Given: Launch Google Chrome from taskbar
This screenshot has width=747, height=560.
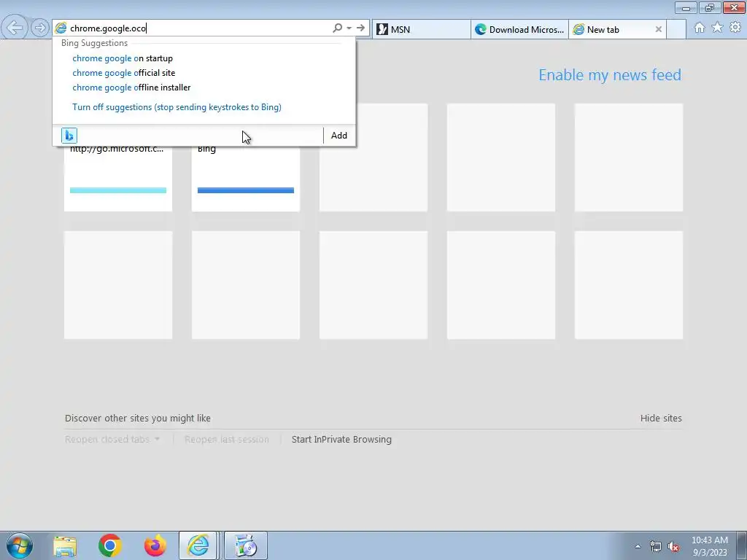Looking at the screenshot, I should [x=110, y=545].
